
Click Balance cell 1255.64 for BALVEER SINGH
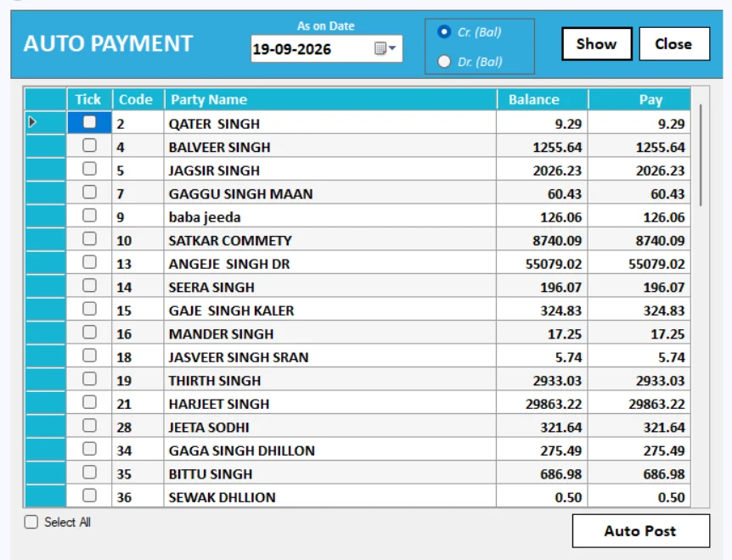pyautogui.click(x=543, y=147)
